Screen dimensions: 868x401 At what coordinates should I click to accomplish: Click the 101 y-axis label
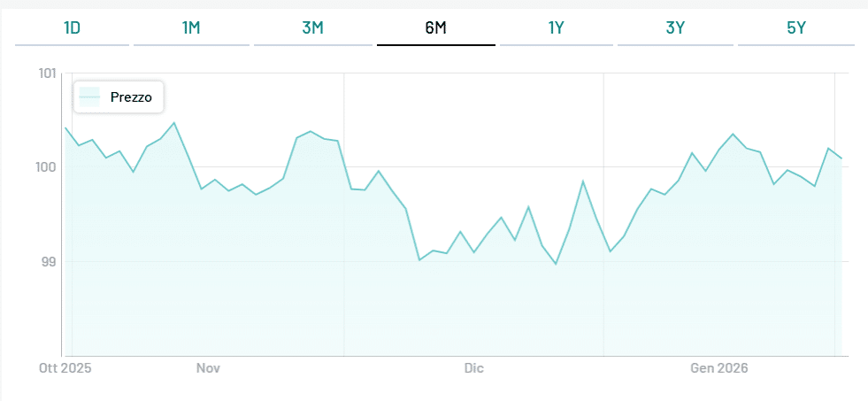(48, 73)
